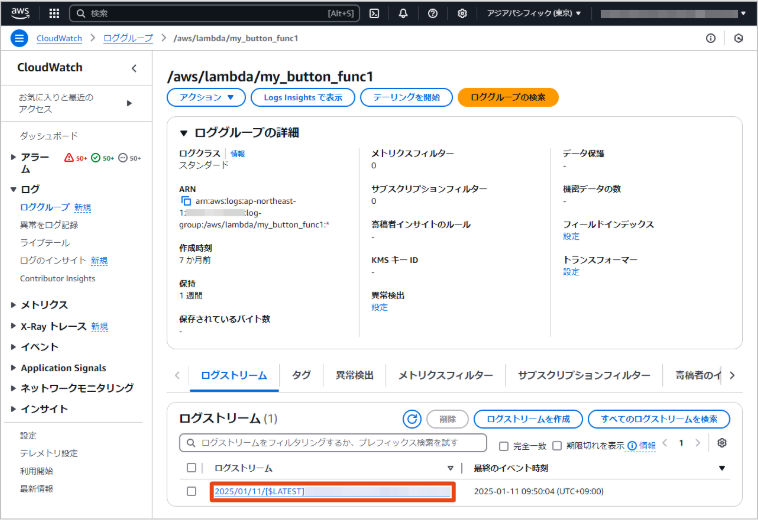Sort by 最終のイベント時刻 column arrow
Image resolution: width=758 pixels, height=520 pixels.
[x=722, y=468]
